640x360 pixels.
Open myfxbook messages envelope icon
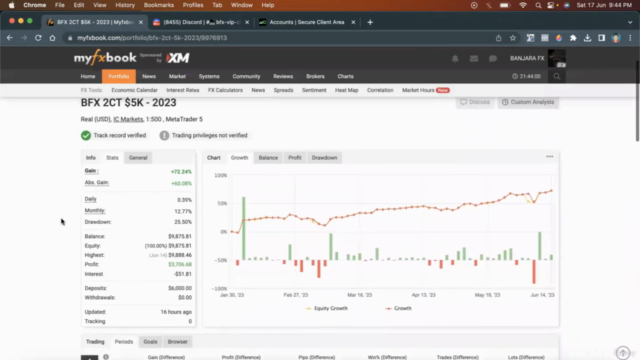click(x=474, y=58)
